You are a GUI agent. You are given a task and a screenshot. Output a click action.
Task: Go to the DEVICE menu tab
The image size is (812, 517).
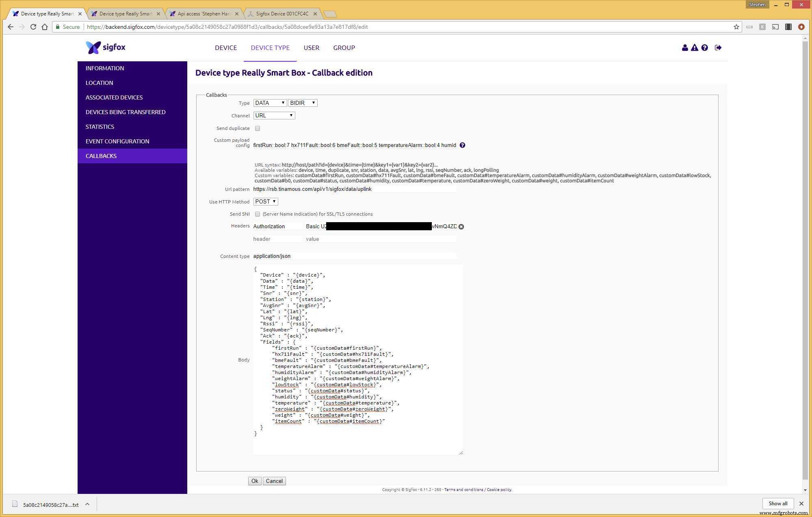pyautogui.click(x=226, y=48)
